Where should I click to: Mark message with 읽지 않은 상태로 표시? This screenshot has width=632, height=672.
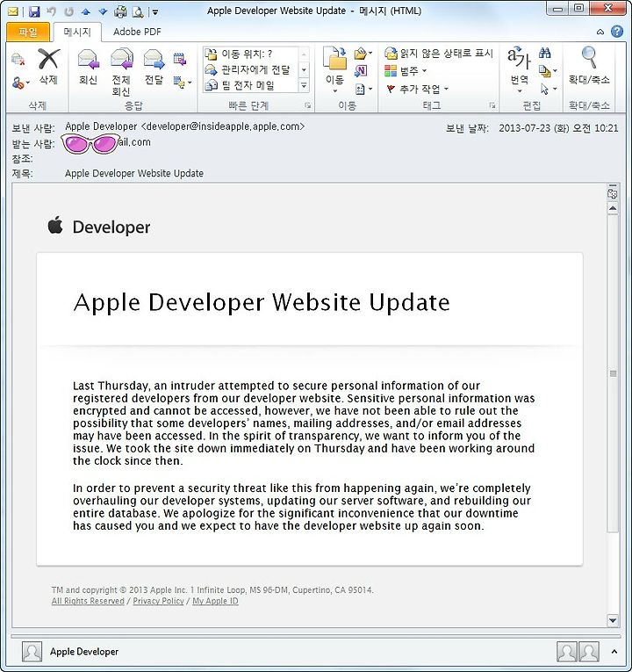[439, 53]
